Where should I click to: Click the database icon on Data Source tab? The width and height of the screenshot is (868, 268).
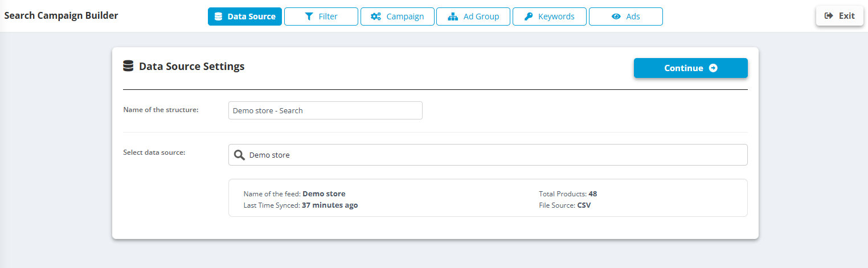pyautogui.click(x=218, y=17)
